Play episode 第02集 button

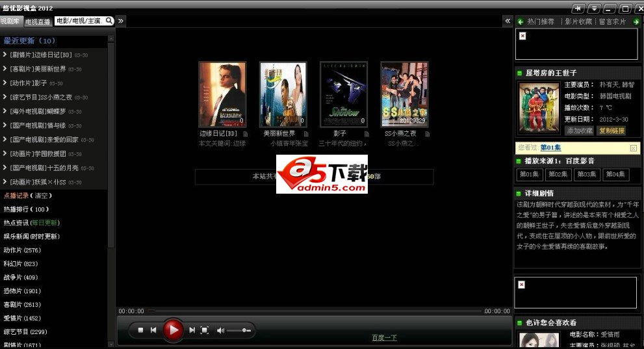tap(558, 174)
